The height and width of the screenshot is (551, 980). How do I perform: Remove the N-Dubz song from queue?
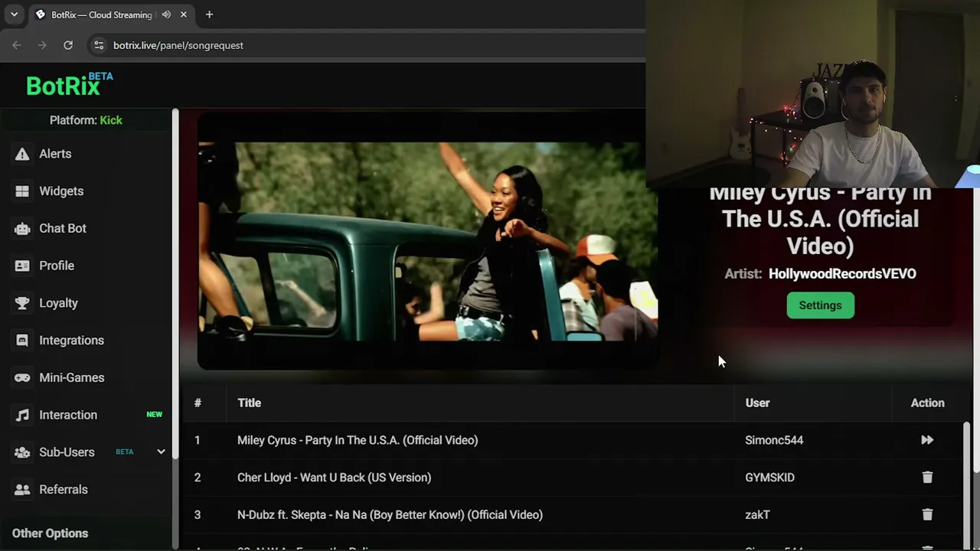pos(927,515)
